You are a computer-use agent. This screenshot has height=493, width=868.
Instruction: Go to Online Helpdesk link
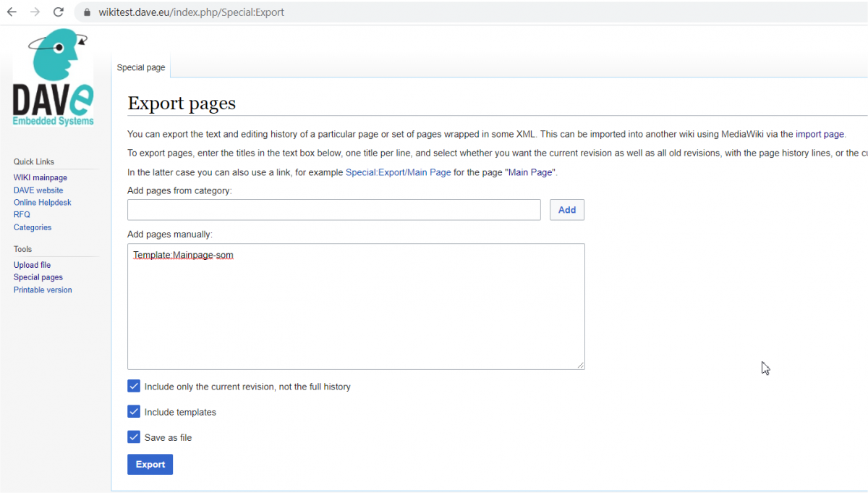point(43,203)
